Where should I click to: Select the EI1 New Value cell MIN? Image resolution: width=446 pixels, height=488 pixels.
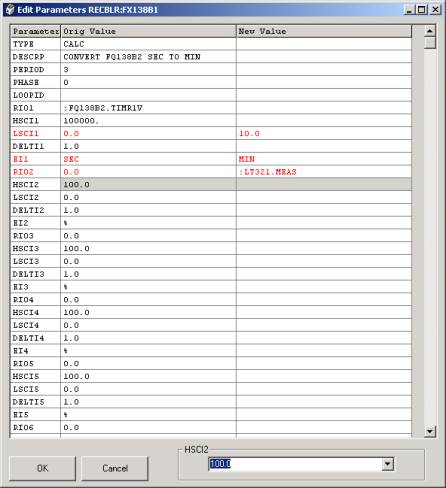click(x=324, y=159)
